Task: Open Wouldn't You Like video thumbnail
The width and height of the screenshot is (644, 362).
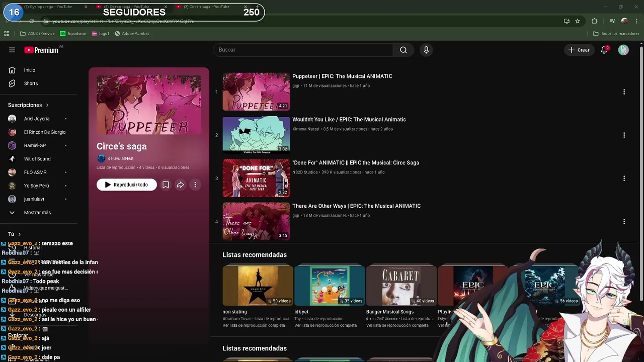Action: click(x=256, y=135)
